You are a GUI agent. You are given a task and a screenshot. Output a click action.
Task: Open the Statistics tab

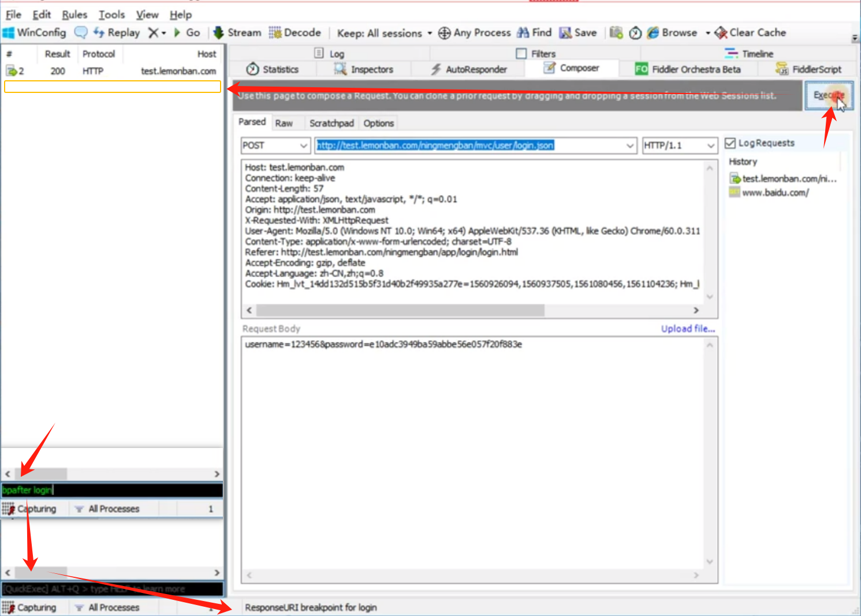coord(273,69)
